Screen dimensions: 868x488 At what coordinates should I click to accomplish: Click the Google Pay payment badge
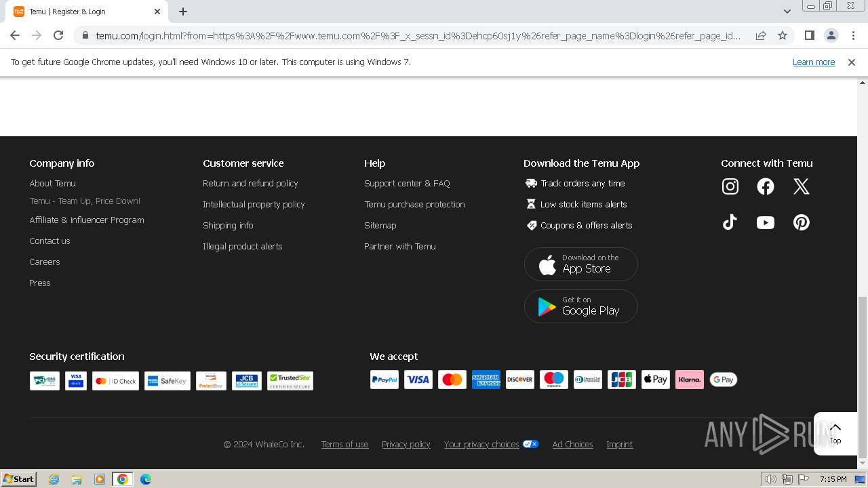724,380
